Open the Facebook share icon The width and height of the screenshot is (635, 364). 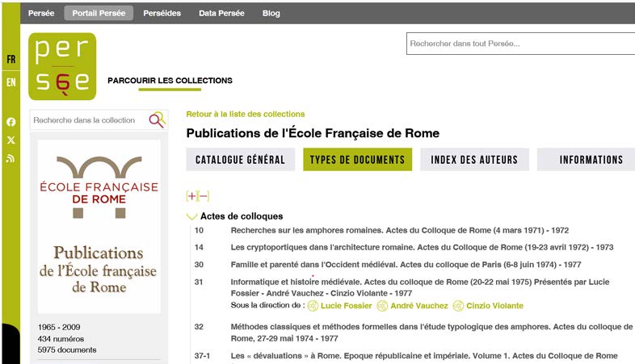[11, 122]
